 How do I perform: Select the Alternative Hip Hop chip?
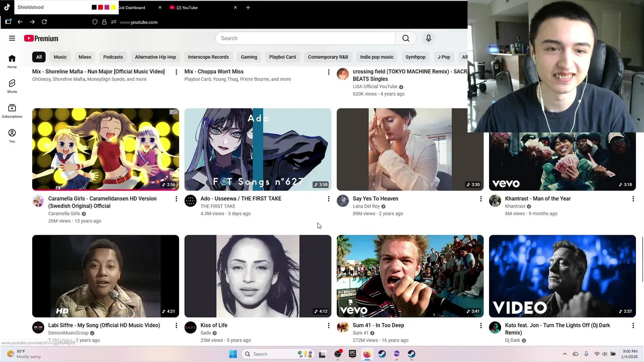155,57
